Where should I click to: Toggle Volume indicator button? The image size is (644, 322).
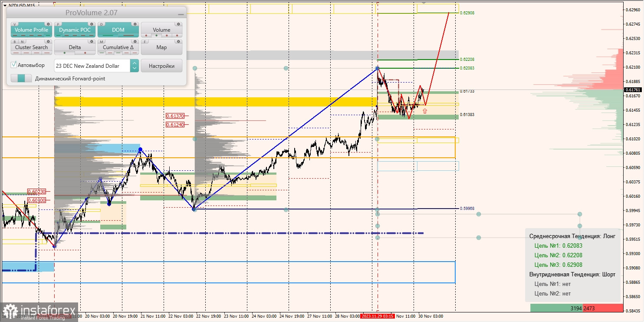pyautogui.click(x=161, y=30)
